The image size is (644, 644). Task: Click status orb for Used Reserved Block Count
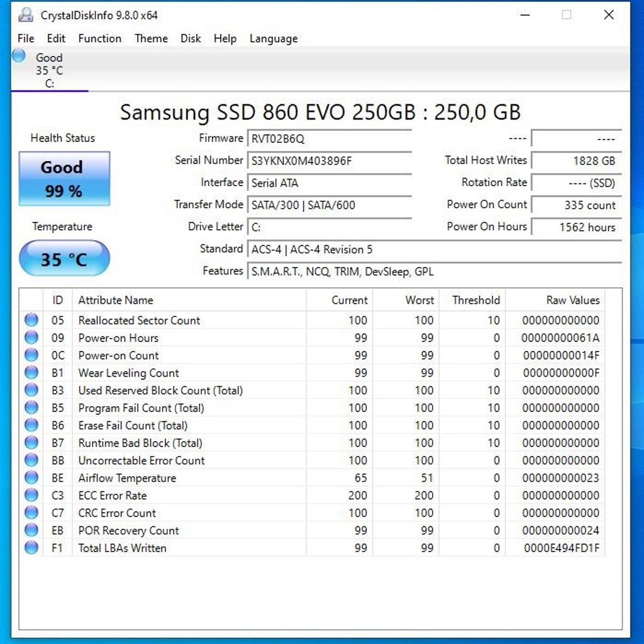31,390
